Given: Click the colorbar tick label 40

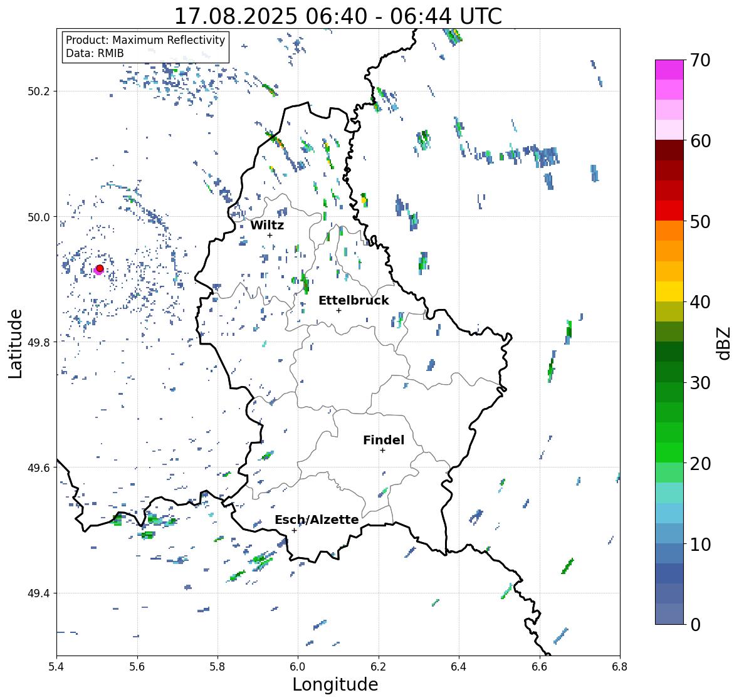Looking at the screenshot, I should click(x=700, y=302).
